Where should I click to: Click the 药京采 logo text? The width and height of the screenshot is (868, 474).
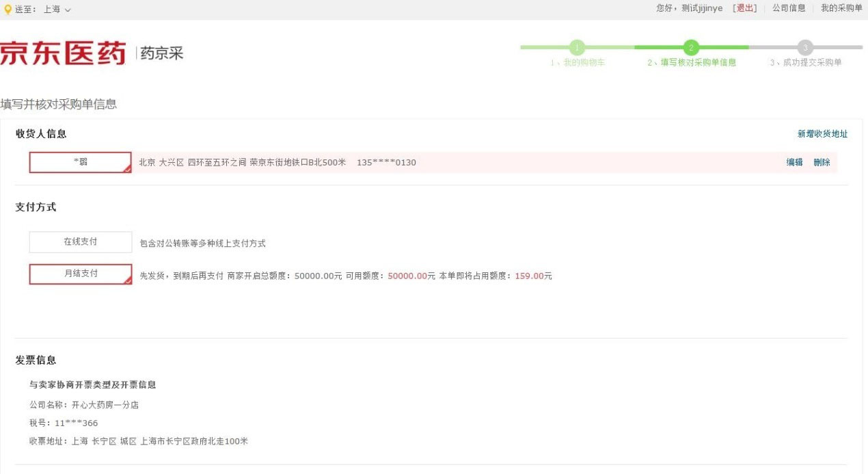161,53
